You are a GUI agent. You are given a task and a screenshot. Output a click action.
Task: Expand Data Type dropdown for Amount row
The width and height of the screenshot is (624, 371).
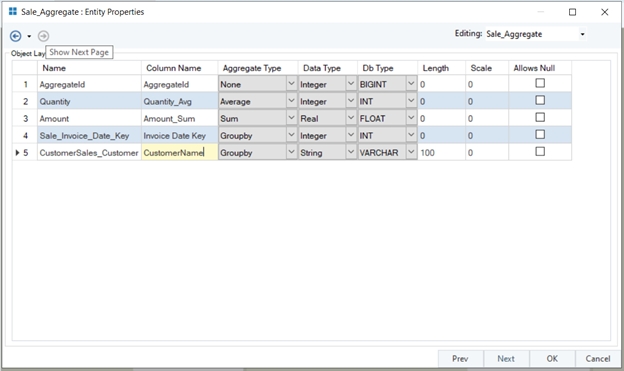coord(351,118)
